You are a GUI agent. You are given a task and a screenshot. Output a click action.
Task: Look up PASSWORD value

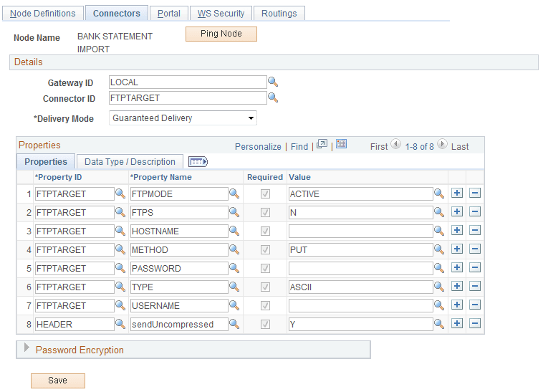pos(439,268)
